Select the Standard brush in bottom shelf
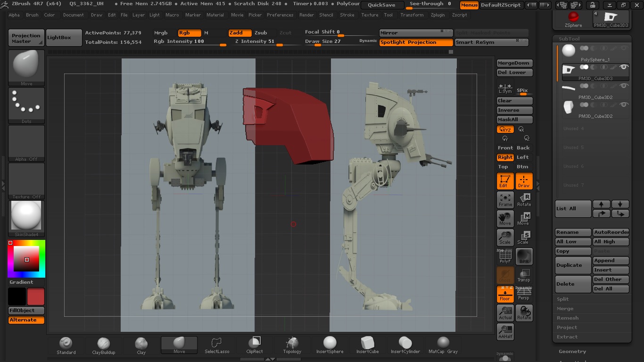This screenshot has width=644, height=362. pyautogui.click(x=66, y=346)
